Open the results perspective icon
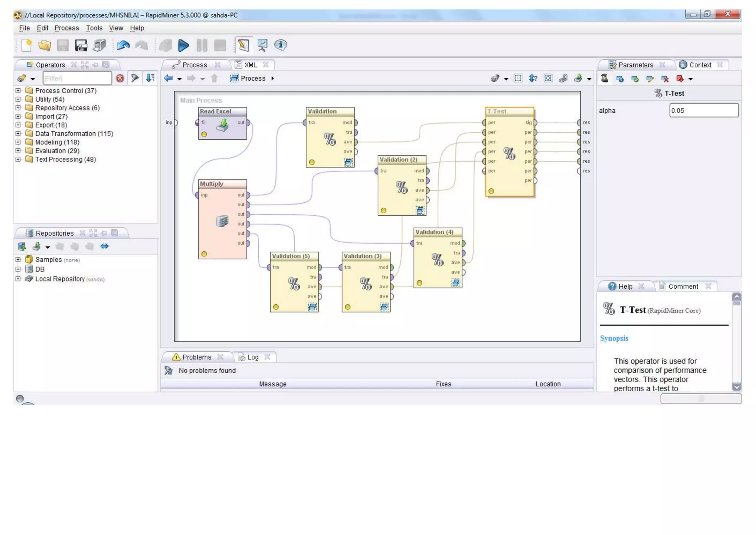Image resolution: width=756 pixels, height=535 pixels. [x=262, y=45]
